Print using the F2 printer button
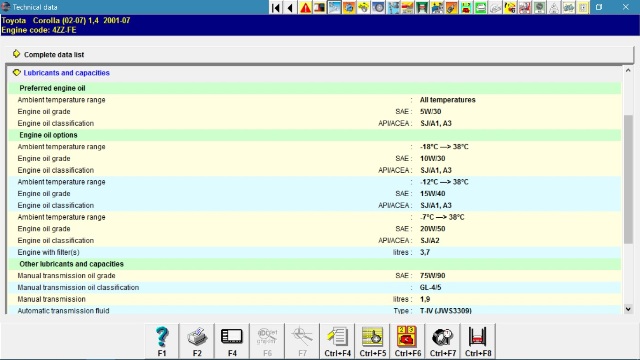The image size is (640, 360). pyautogui.click(x=197, y=341)
